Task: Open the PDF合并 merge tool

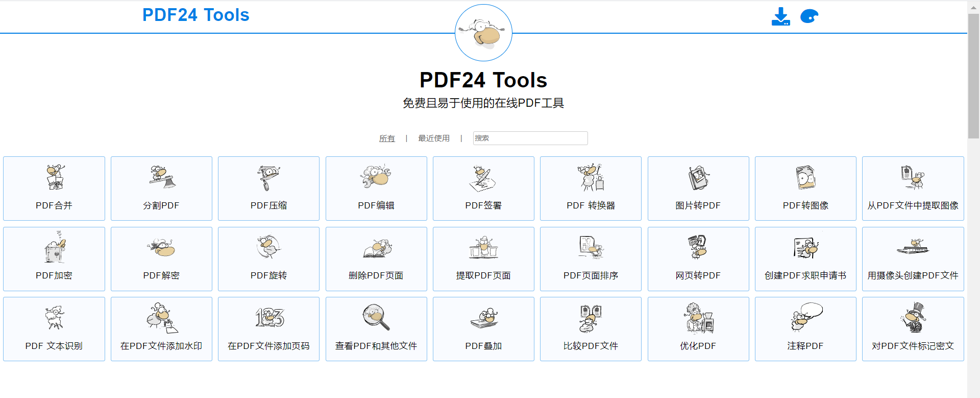Action: click(54, 189)
